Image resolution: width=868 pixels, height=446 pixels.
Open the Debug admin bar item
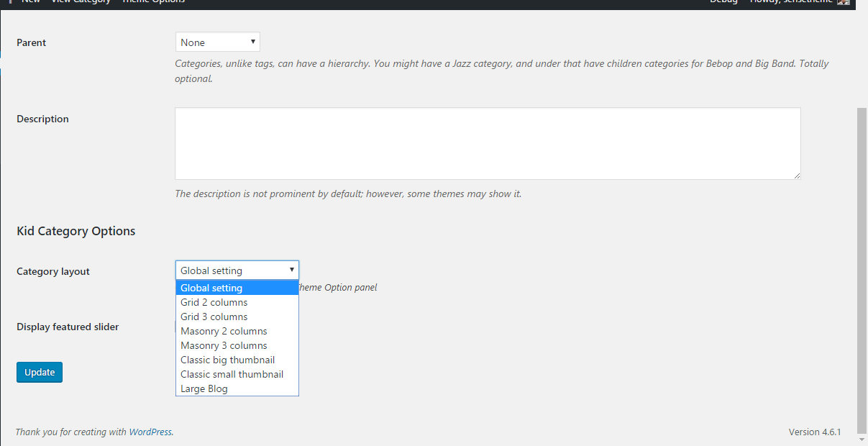pyautogui.click(x=723, y=2)
